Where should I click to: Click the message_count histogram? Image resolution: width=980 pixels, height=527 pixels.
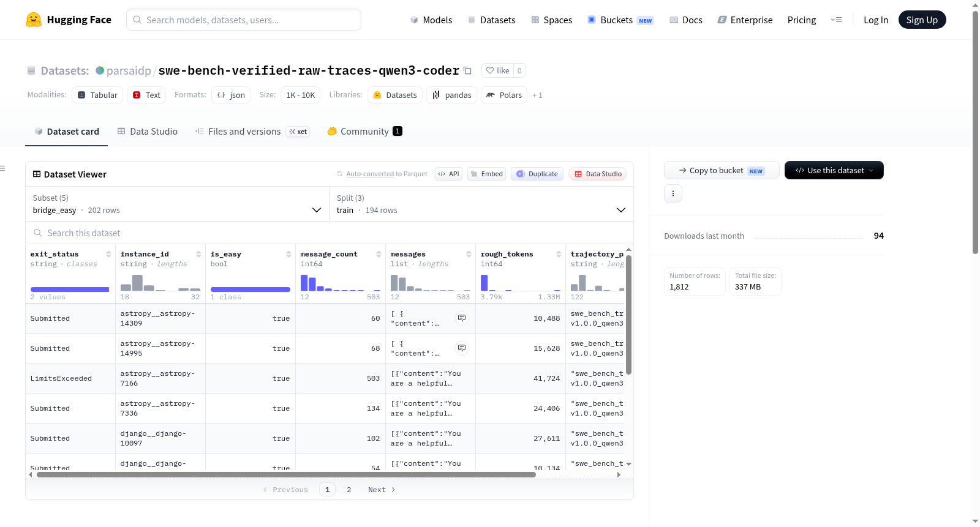(341, 283)
